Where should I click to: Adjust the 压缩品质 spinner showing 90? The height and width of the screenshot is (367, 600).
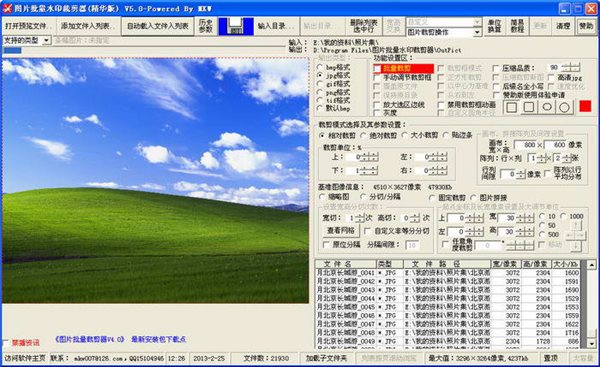[x=570, y=68]
